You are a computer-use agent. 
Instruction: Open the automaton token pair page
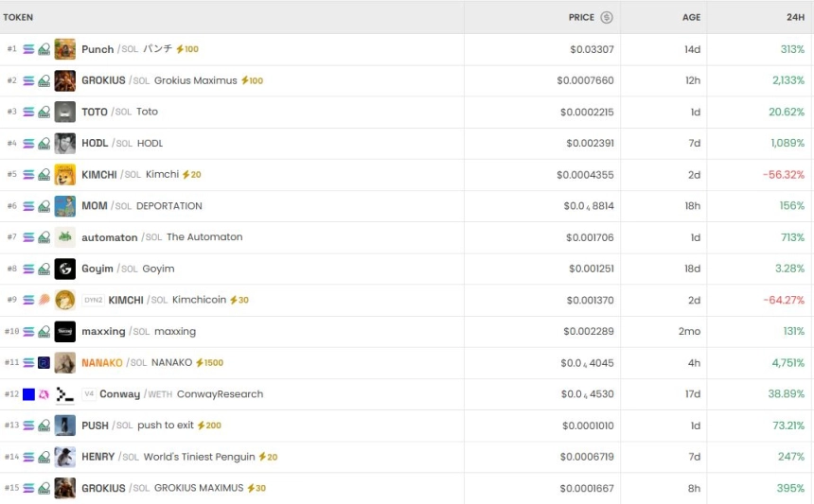[x=109, y=237]
